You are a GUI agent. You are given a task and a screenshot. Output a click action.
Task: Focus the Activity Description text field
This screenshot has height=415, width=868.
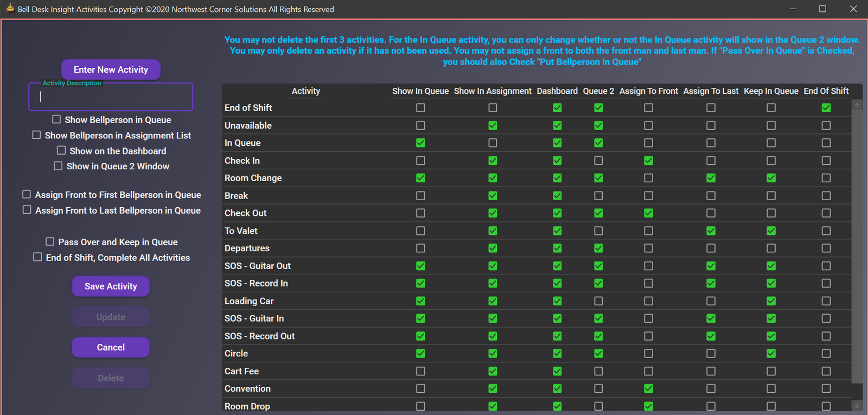tap(111, 97)
